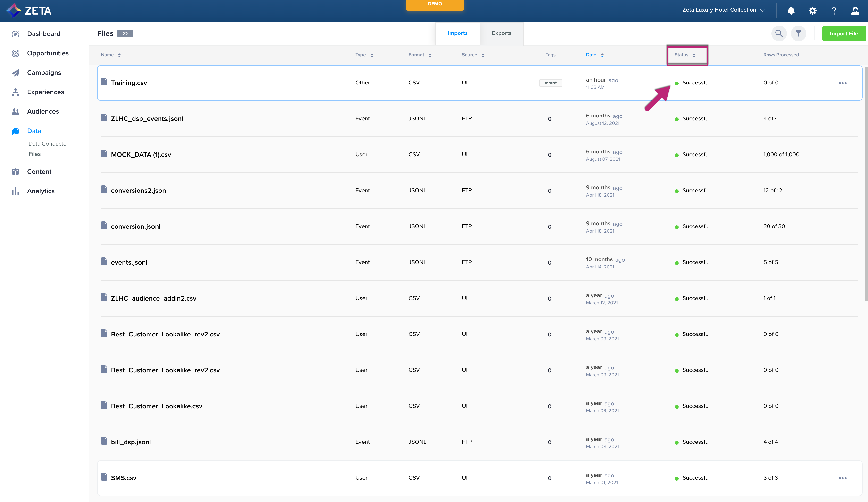
Task: Go to Campaigns in sidebar
Action: point(44,73)
